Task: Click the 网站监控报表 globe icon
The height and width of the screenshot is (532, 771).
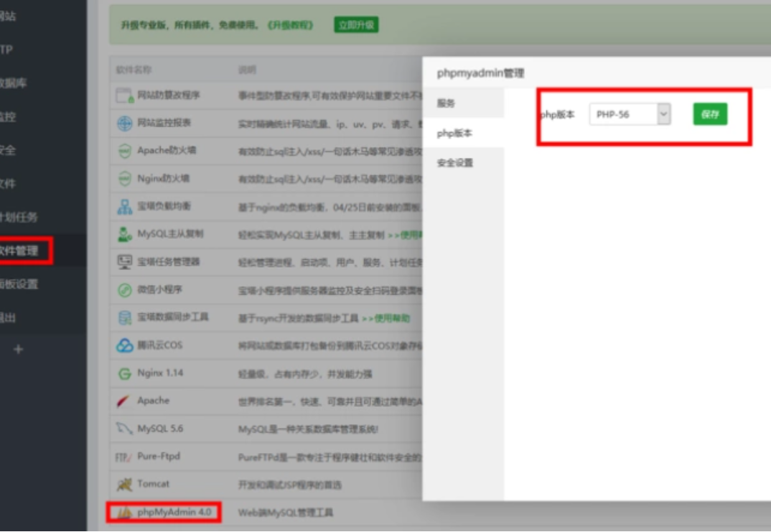Action: click(125, 123)
